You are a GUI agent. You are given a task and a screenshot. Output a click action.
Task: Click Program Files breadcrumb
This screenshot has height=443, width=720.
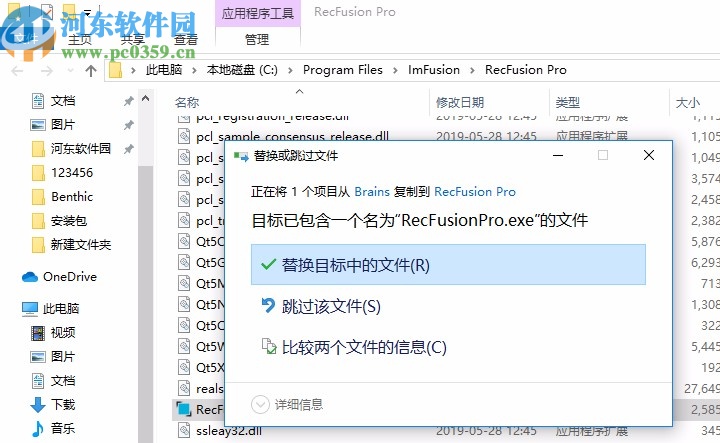coord(343,70)
